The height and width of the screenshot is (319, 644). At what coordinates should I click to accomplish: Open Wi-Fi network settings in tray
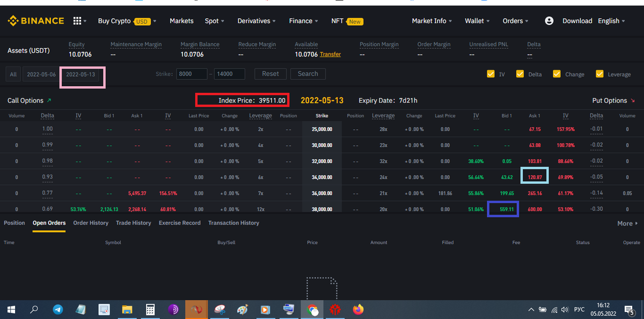(x=554, y=309)
